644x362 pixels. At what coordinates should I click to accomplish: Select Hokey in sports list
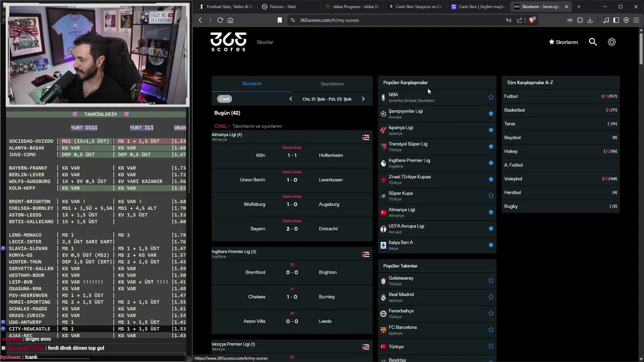point(560,151)
